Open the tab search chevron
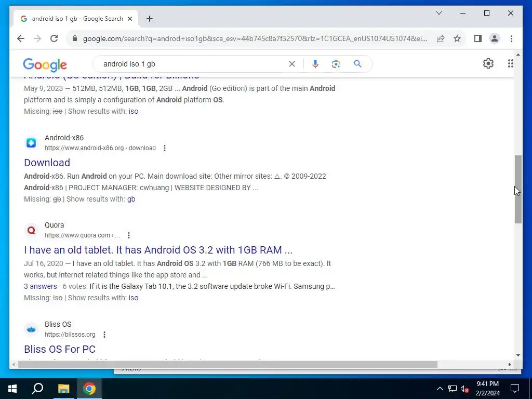 (438, 13)
